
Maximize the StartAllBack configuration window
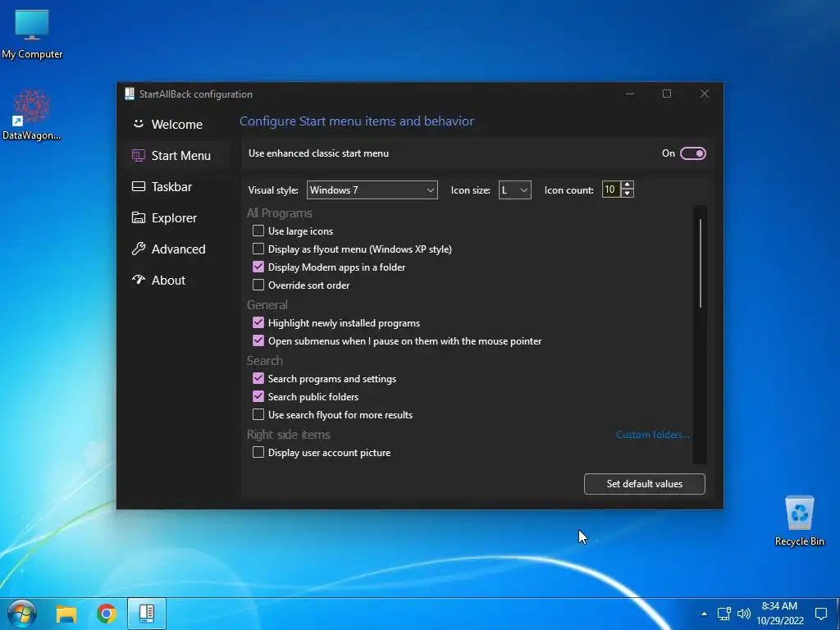pyautogui.click(x=667, y=94)
